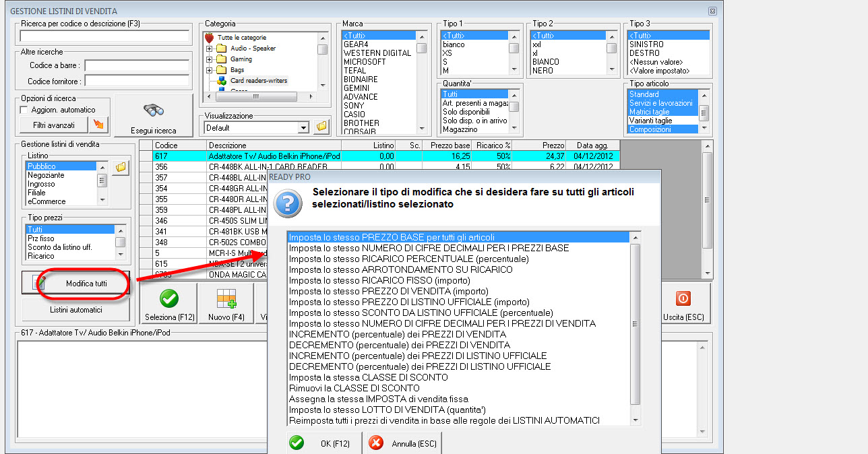The height and width of the screenshot is (454, 868).
Task: Click the orange arrow icon beside Filtri avanzati
Action: coord(98,125)
